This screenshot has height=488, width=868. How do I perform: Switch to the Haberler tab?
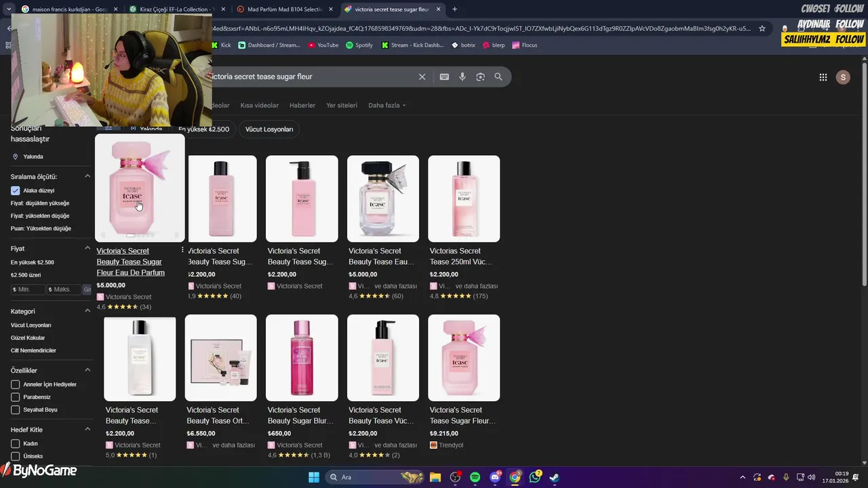302,106
